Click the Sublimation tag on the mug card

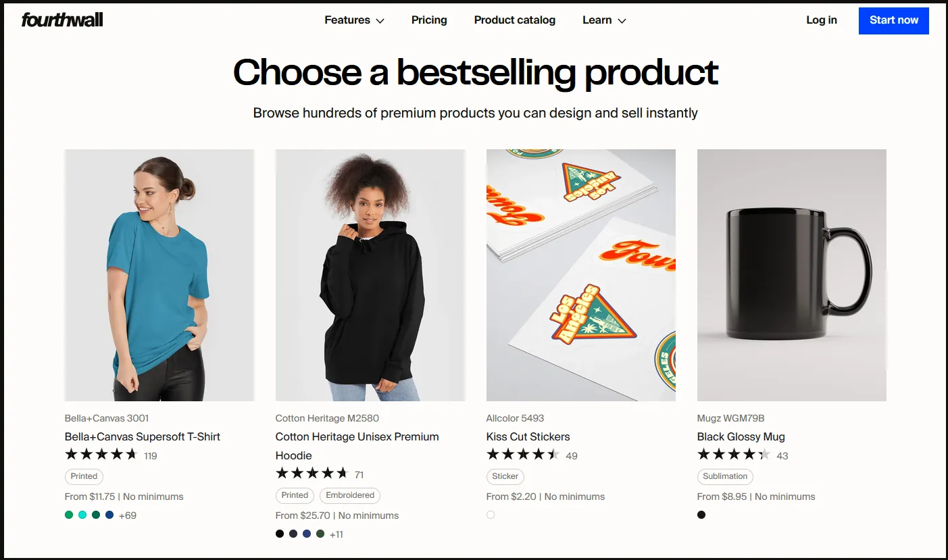(725, 476)
